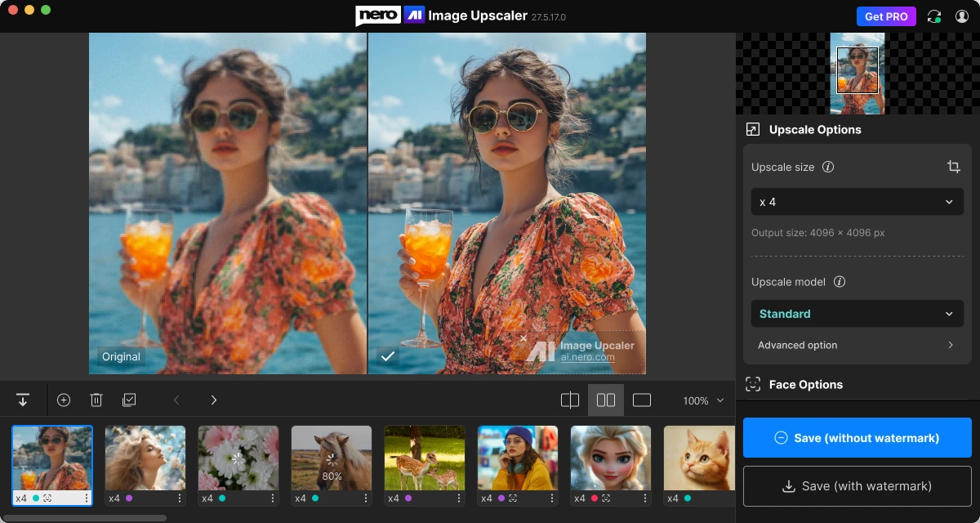This screenshot has height=523, width=980.
Task: Open three-dot menu on horse thumbnail
Action: click(x=366, y=498)
